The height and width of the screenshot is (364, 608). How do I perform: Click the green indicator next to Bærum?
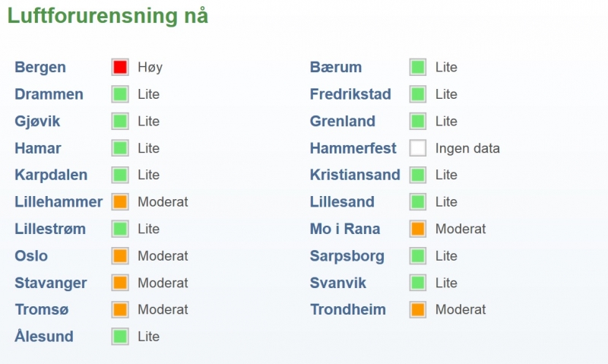(x=417, y=67)
